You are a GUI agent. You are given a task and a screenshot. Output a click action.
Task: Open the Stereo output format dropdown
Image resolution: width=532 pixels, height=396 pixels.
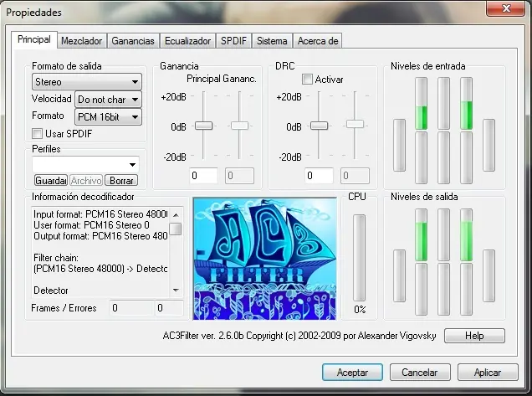87,82
